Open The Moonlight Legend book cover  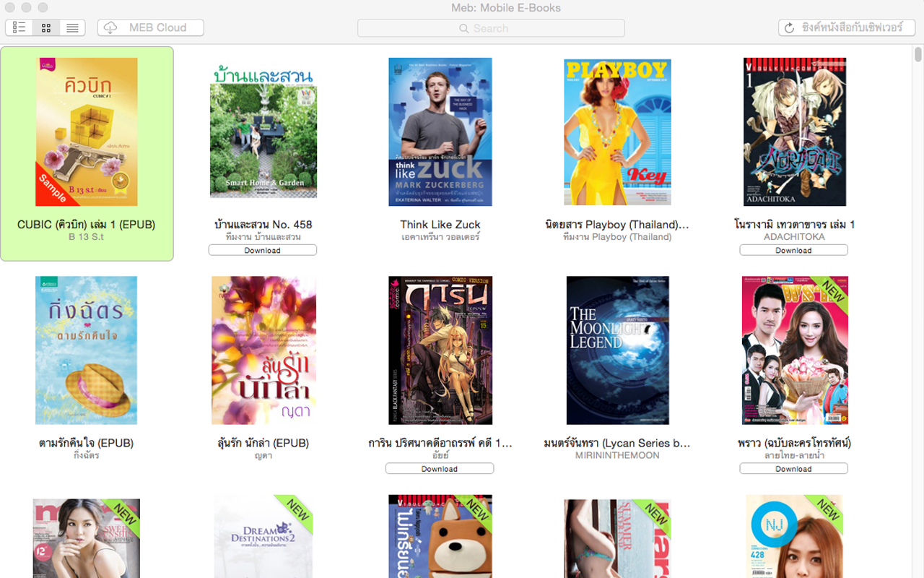617,350
